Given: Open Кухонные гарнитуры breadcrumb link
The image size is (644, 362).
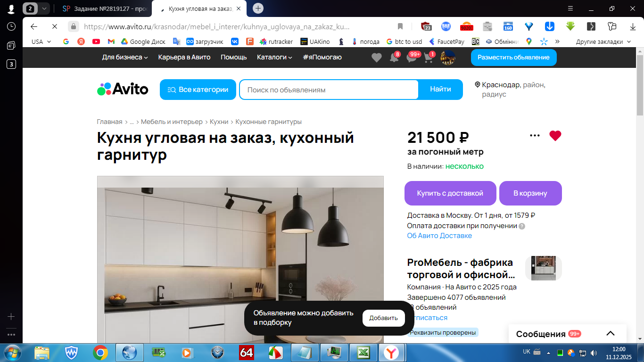Looking at the screenshot, I should (x=269, y=122).
